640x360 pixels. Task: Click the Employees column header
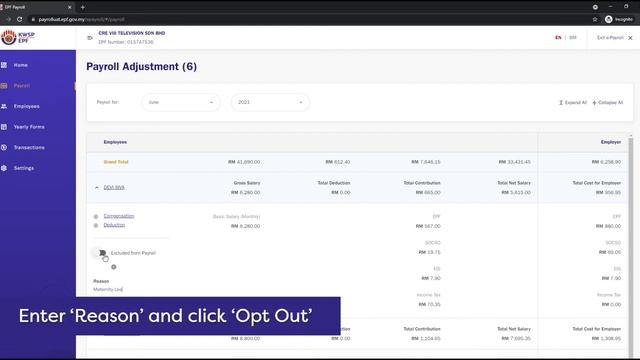tap(115, 142)
